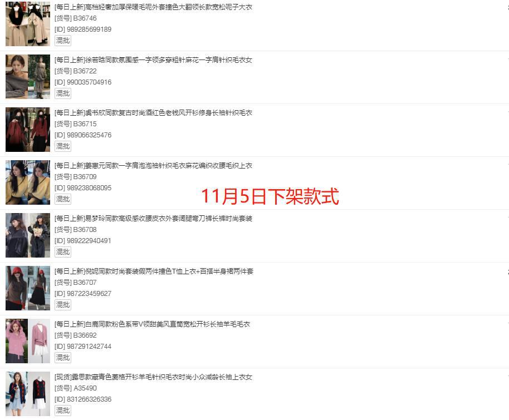Image resolution: width=509 pixels, height=420 pixels.
Task: Open title link of item ID 989222940491
Action: (153, 219)
